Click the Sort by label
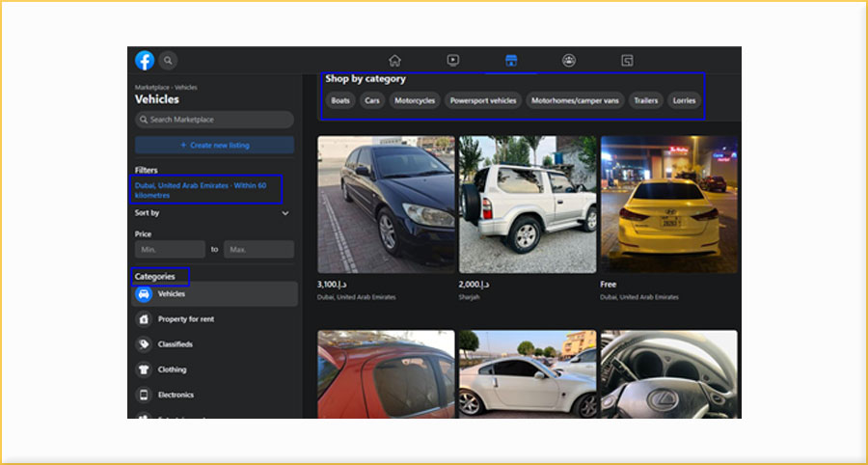868x465 pixels. click(148, 212)
